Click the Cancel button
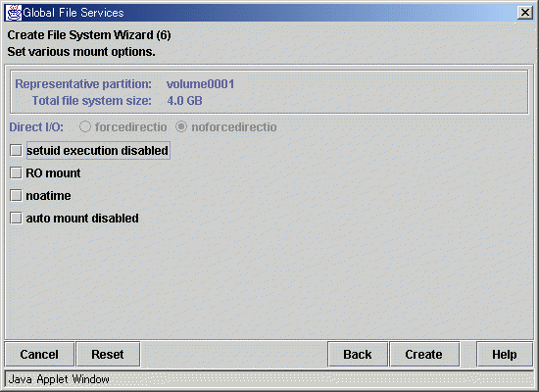539x392 pixels. coord(39,354)
